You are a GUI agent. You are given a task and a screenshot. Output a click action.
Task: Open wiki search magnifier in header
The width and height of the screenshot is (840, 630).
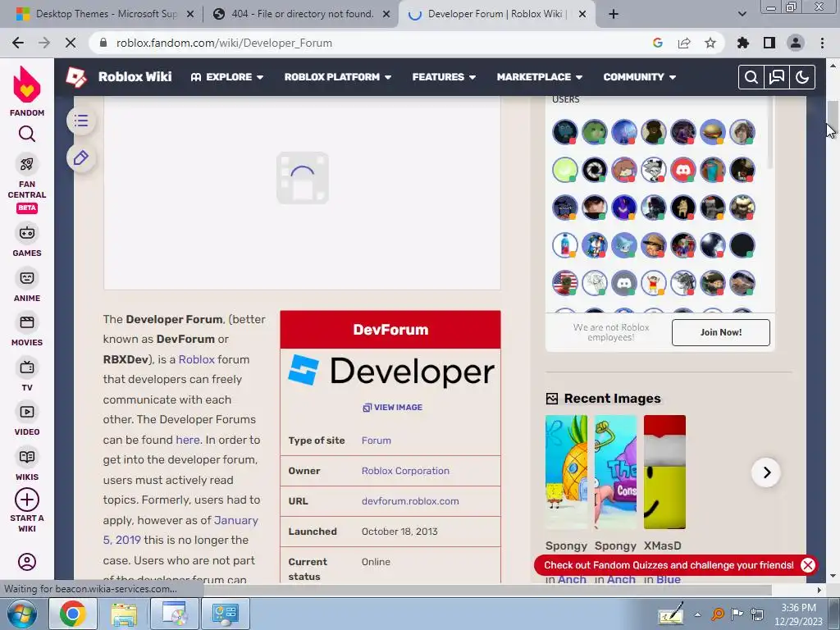(751, 77)
